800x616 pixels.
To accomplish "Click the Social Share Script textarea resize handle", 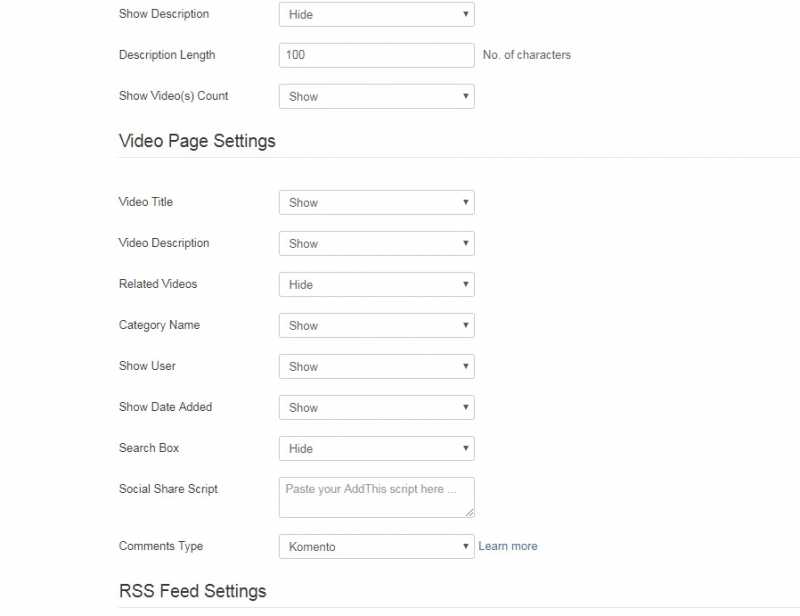I will coord(469,512).
